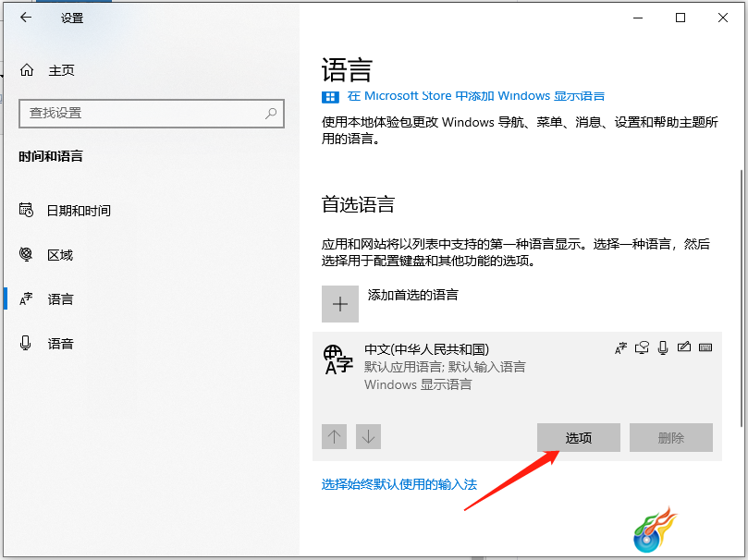Click the plus to add language
This screenshot has width=748, height=560.
point(340,304)
